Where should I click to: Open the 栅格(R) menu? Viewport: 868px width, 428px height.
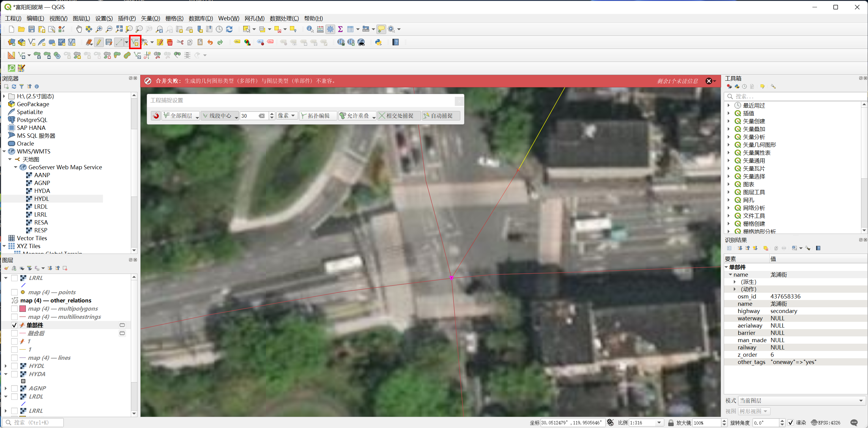point(174,18)
